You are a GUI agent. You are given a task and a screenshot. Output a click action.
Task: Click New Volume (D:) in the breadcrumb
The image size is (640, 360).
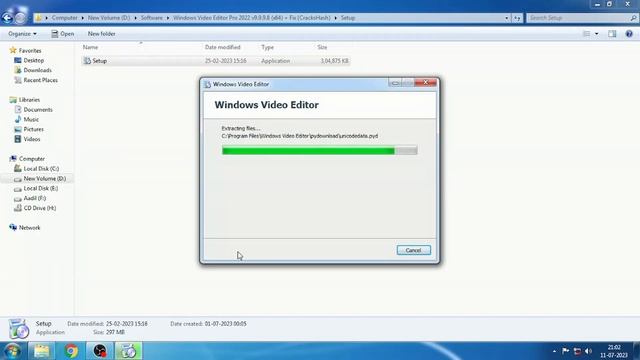(x=109, y=18)
